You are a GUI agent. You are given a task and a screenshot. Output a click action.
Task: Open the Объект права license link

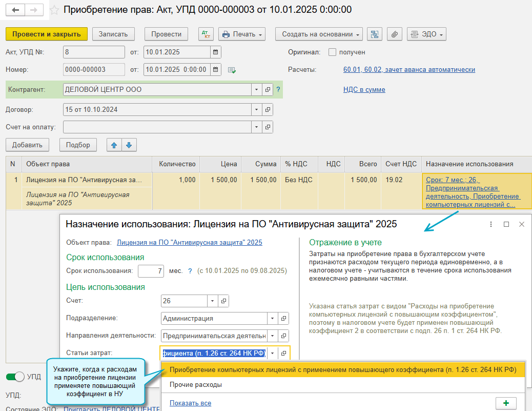[189, 243]
